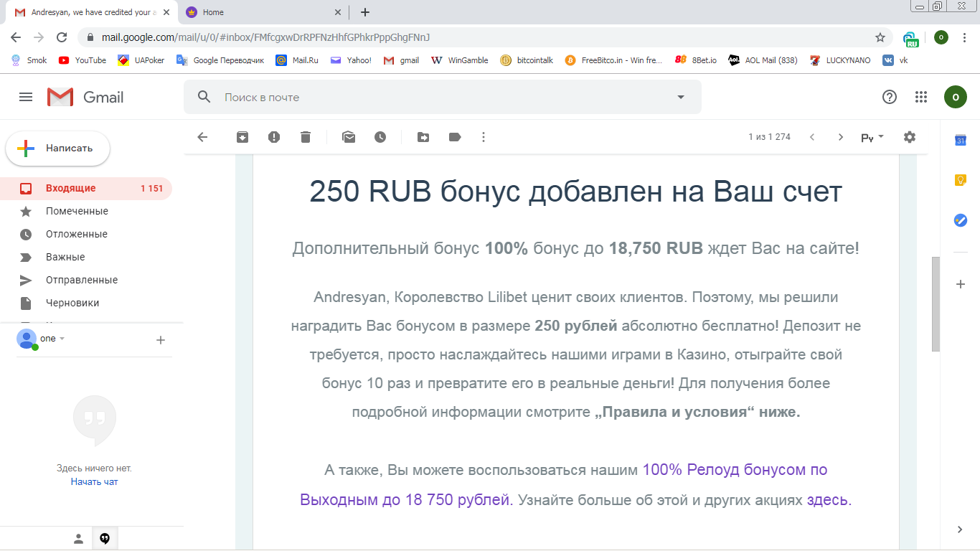Snooze the email with the clock icon
The height and width of the screenshot is (551, 980).
pos(380,137)
